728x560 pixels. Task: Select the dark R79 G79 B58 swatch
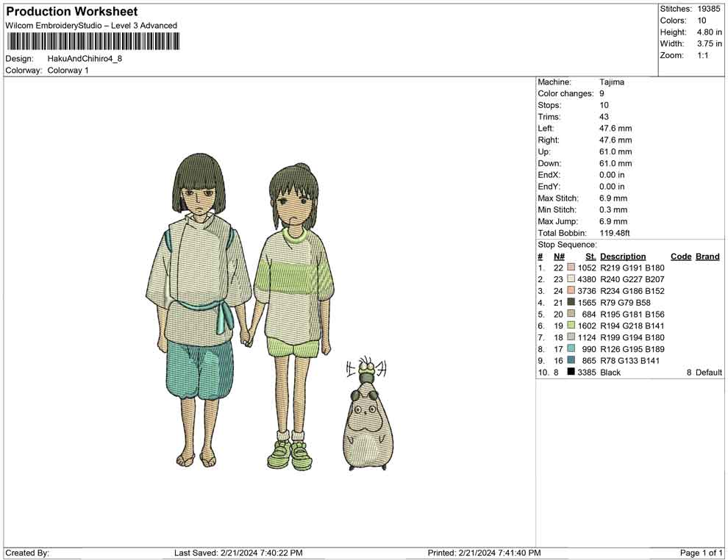(x=571, y=302)
